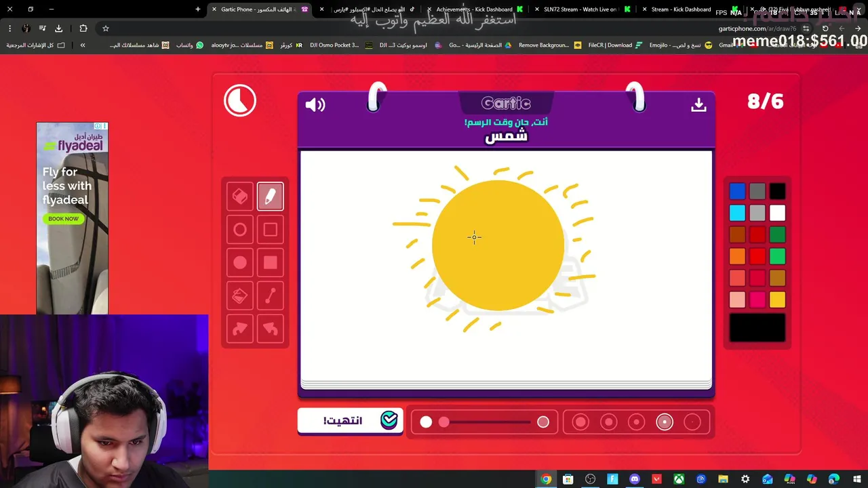
Task: Click the round timer clock icon
Action: 240,101
